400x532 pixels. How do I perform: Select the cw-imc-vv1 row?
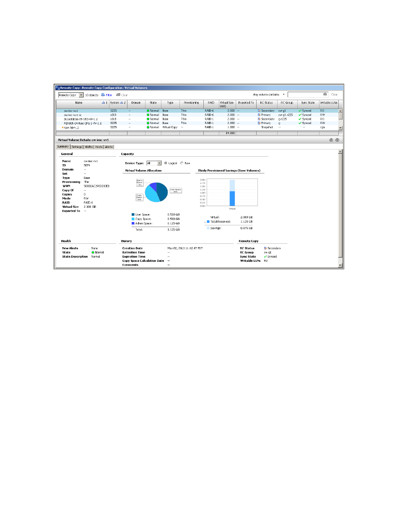pyautogui.click(x=197, y=111)
